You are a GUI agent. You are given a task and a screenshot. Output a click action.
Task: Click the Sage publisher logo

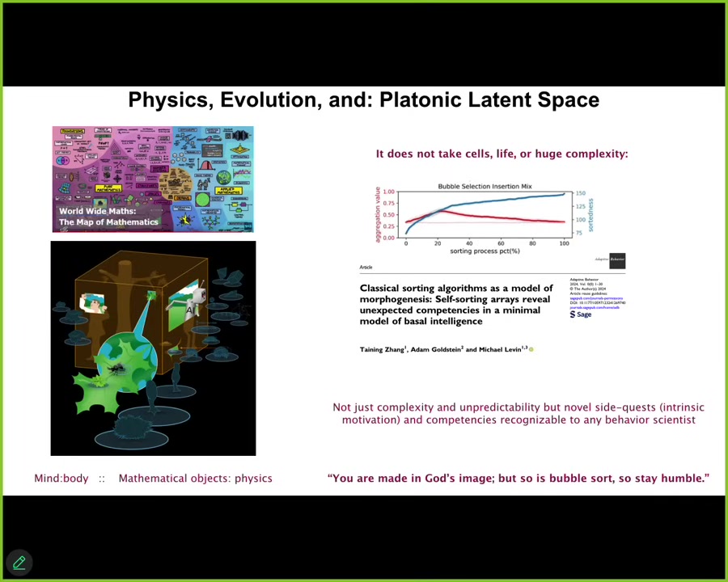point(581,314)
